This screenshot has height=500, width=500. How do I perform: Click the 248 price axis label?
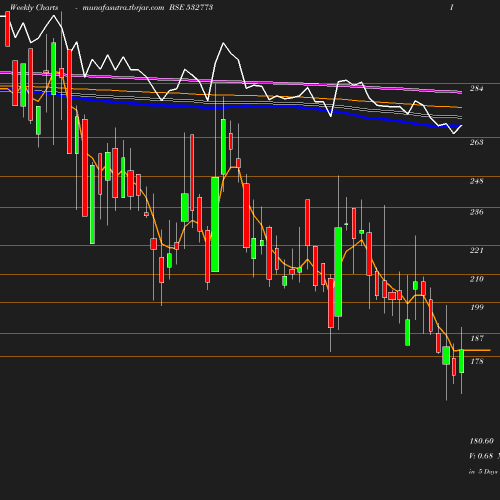click(476, 181)
